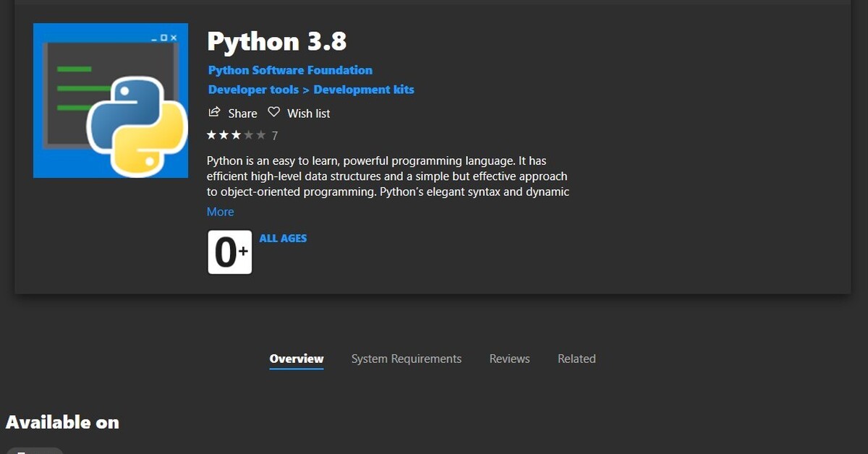Click the ALL AGES rating link
This screenshot has width=868, height=454.
click(283, 238)
